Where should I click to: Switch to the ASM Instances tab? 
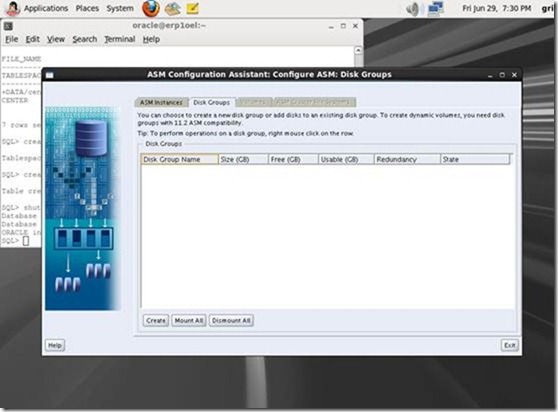(x=161, y=102)
